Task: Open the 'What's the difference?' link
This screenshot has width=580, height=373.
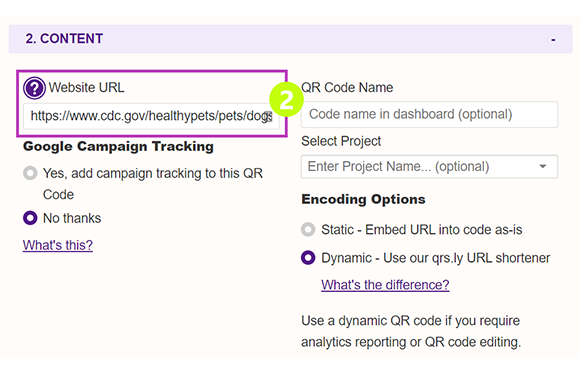Action: pos(385,285)
